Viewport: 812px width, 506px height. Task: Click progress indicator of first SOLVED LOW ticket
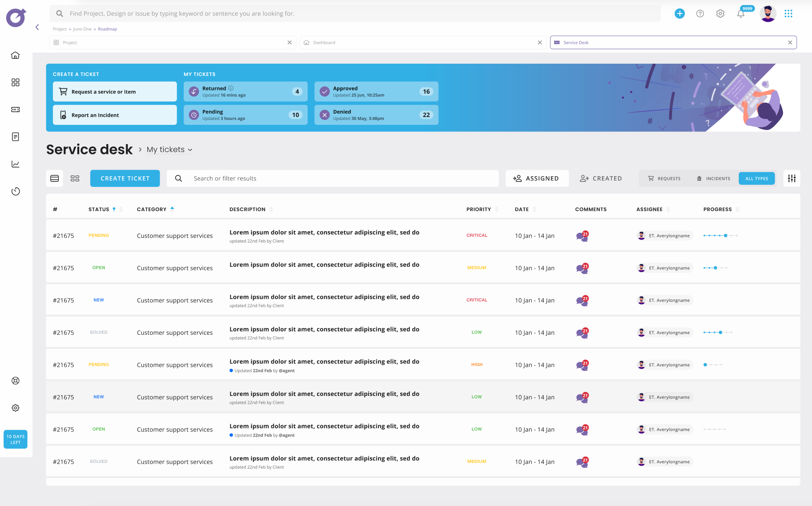click(x=718, y=333)
